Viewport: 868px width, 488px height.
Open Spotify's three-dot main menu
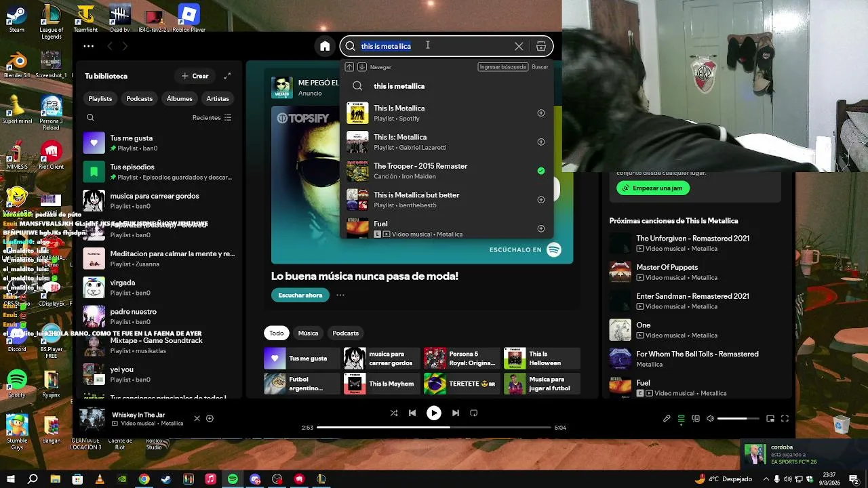pos(89,46)
